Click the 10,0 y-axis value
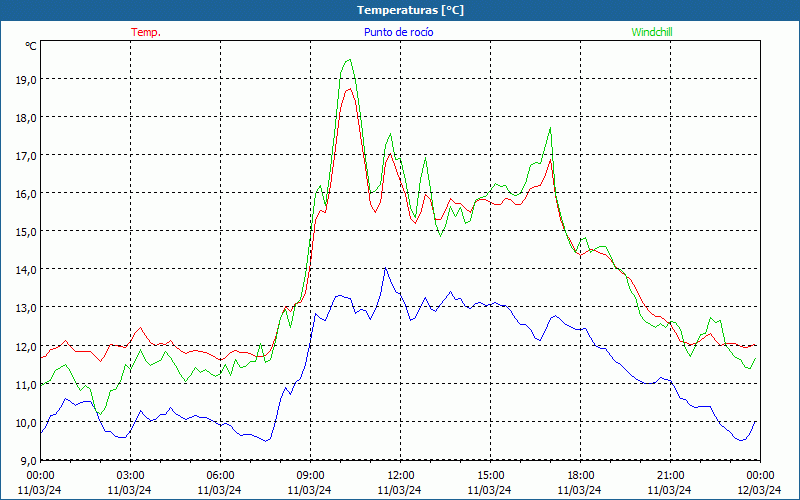The height and width of the screenshot is (500, 800). click(27, 422)
